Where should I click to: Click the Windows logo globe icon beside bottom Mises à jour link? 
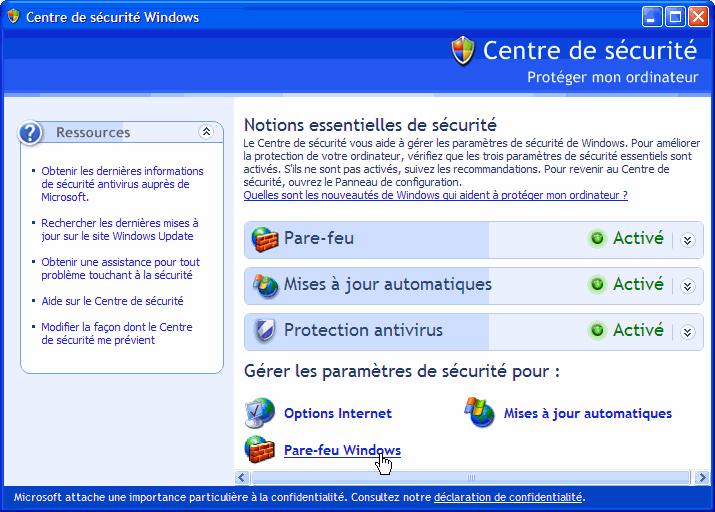coord(479,412)
